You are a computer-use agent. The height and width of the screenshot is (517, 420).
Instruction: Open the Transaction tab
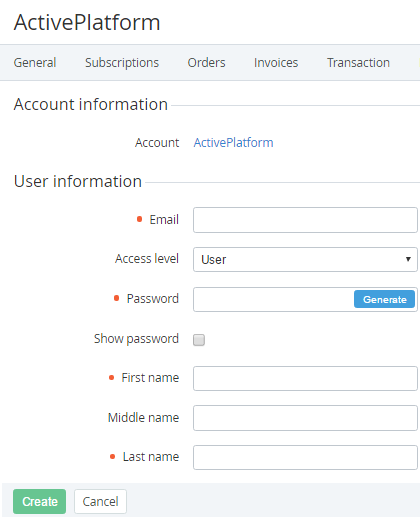[x=358, y=63]
